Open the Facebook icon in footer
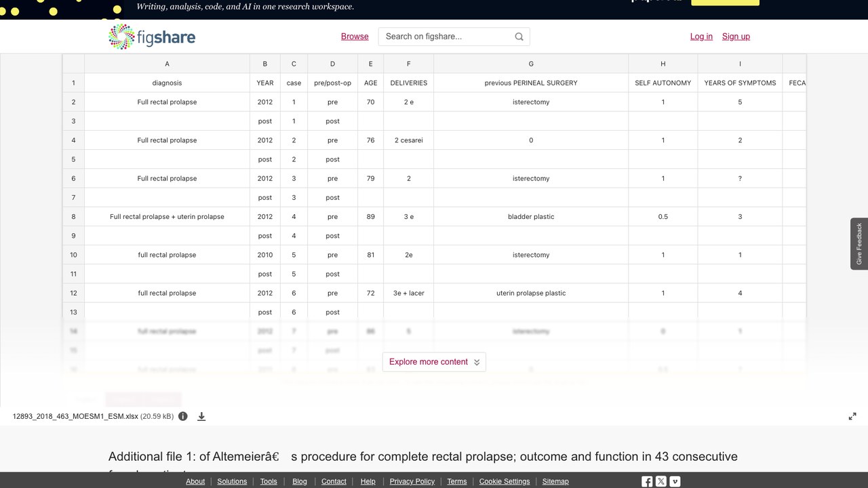This screenshot has height=488, width=868. click(647, 481)
